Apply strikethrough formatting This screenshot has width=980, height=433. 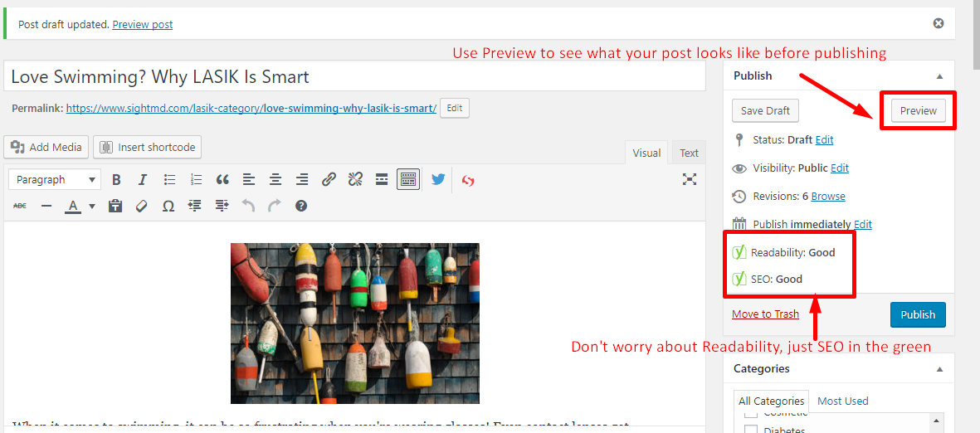pyautogui.click(x=19, y=206)
